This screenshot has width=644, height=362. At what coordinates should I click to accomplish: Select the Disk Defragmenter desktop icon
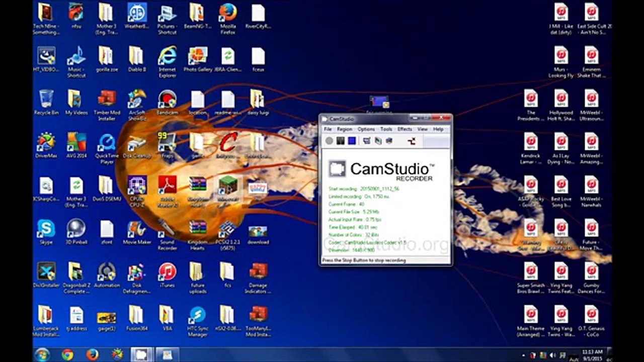tap(137, 279)
